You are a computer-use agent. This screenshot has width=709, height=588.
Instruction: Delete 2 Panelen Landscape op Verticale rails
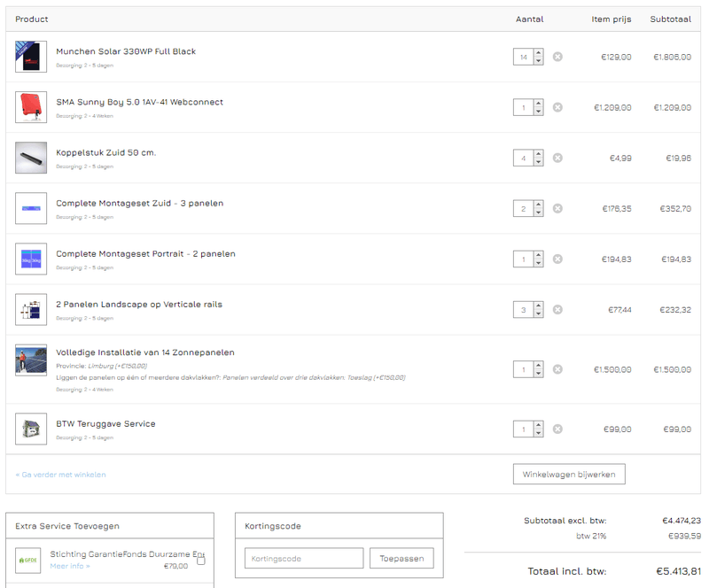(557, 309)
